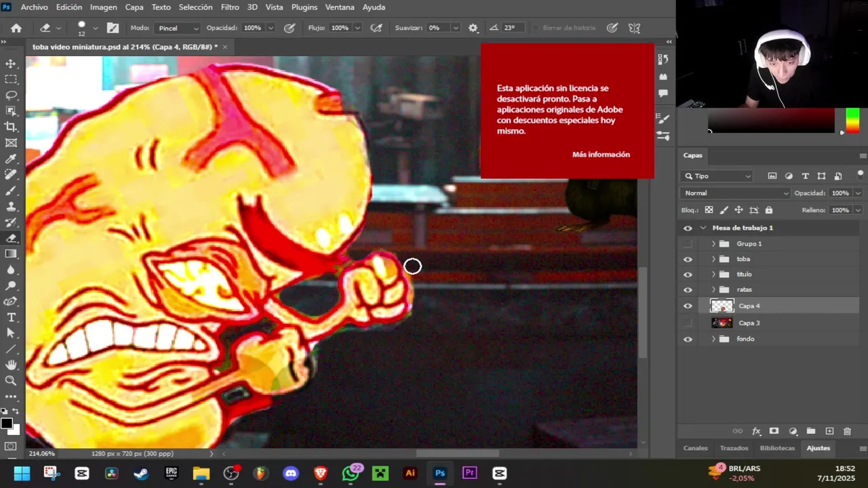Add a layer mask
The width and height of the screenshot is (868, 488).
click(774, 431)
